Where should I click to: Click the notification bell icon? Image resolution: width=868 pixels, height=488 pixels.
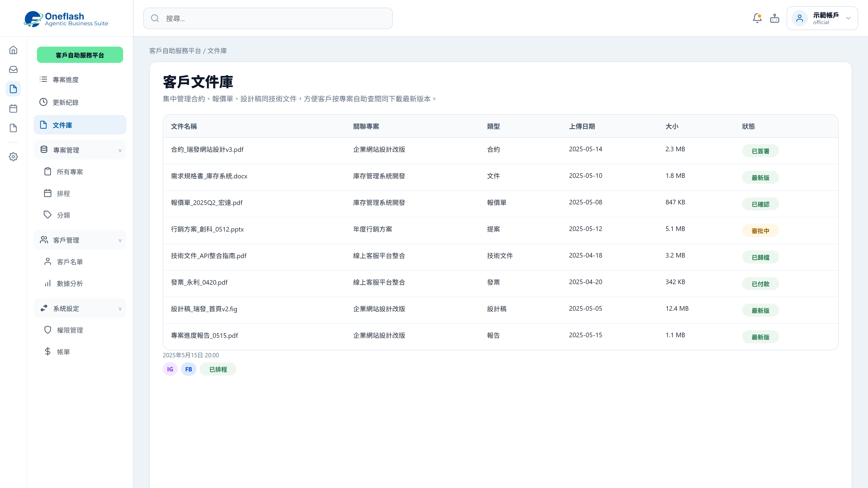point(757,18)
